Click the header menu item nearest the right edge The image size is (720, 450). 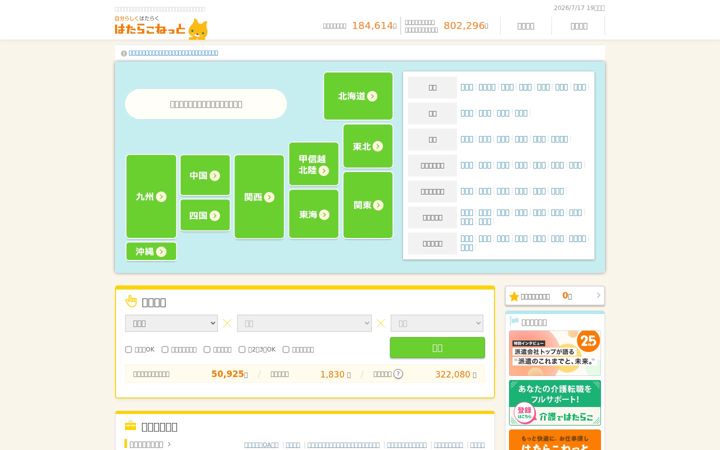tap(579, 26)
